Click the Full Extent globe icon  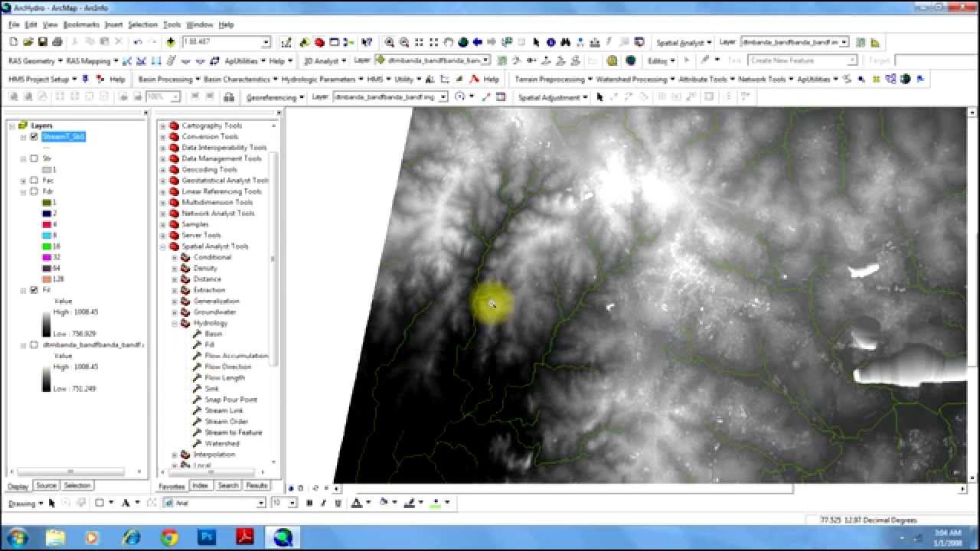coord(463,42)
